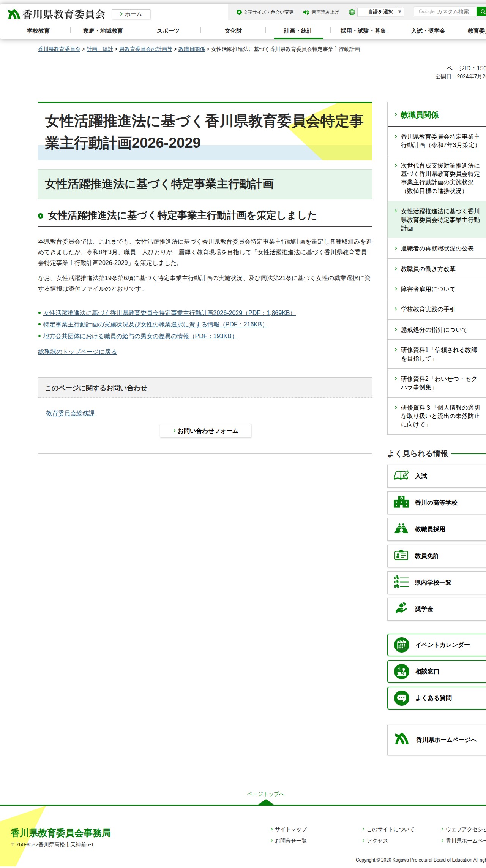Click the globe icon beside the language selector

[352, 12]
